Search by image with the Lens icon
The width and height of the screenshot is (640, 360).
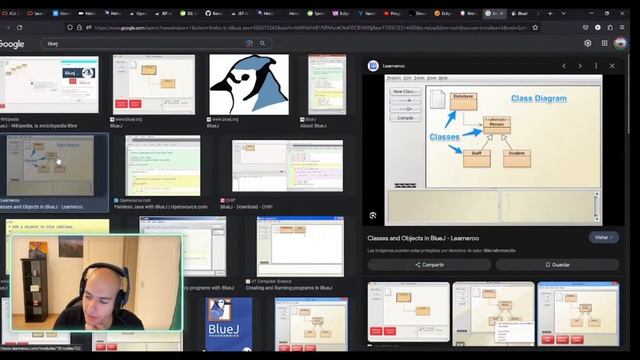coord(249,43)
